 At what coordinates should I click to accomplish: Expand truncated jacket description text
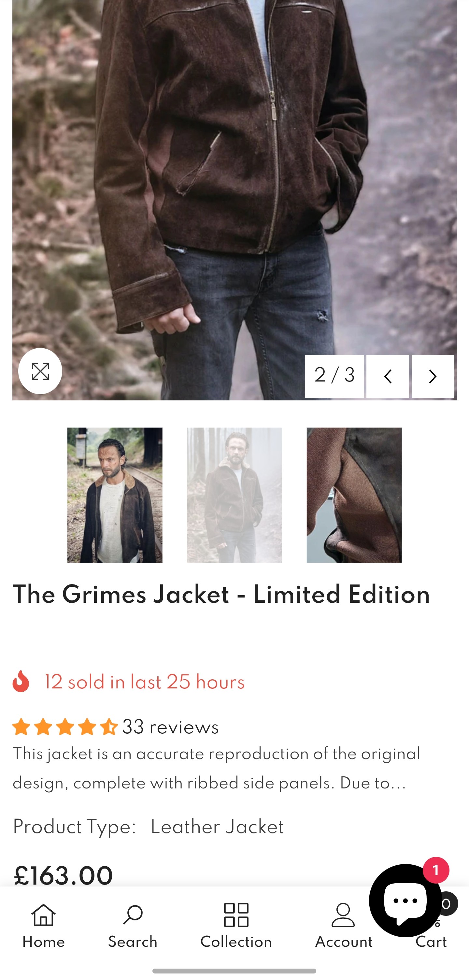pyautogui.click(x=217, y=769)
